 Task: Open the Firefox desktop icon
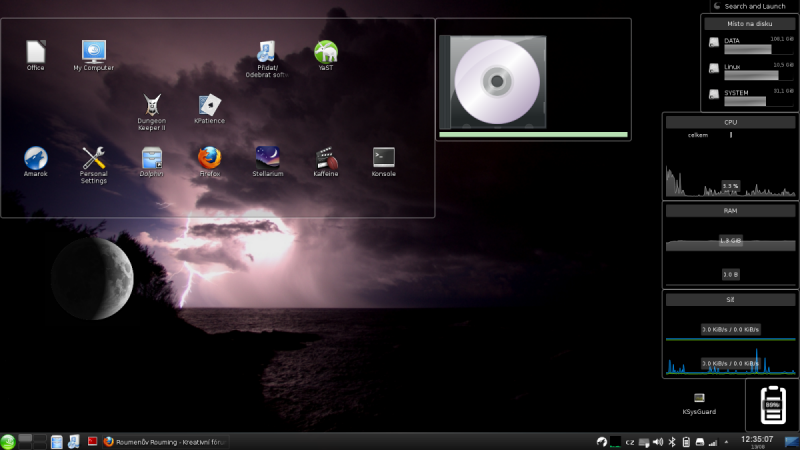[209, 158]
